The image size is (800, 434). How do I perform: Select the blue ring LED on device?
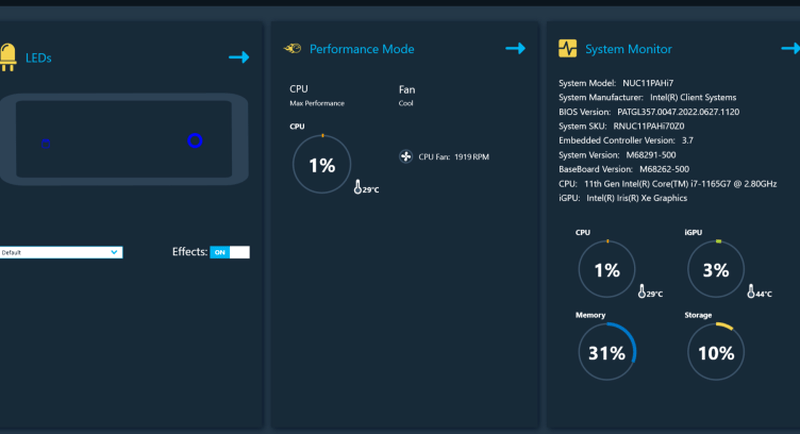(x=195, y=140)
